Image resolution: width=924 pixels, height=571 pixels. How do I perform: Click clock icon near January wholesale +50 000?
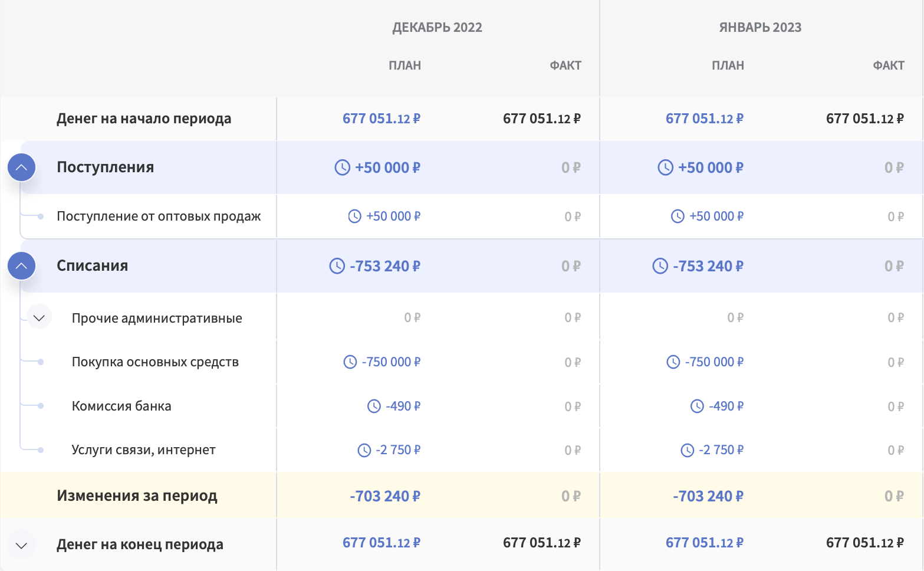coord(678,216)
